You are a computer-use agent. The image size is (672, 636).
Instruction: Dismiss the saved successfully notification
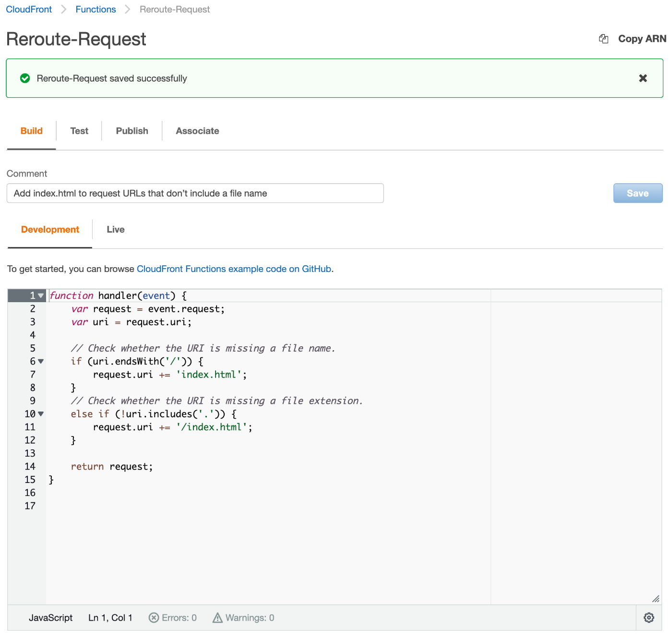(x=643, y=78)
